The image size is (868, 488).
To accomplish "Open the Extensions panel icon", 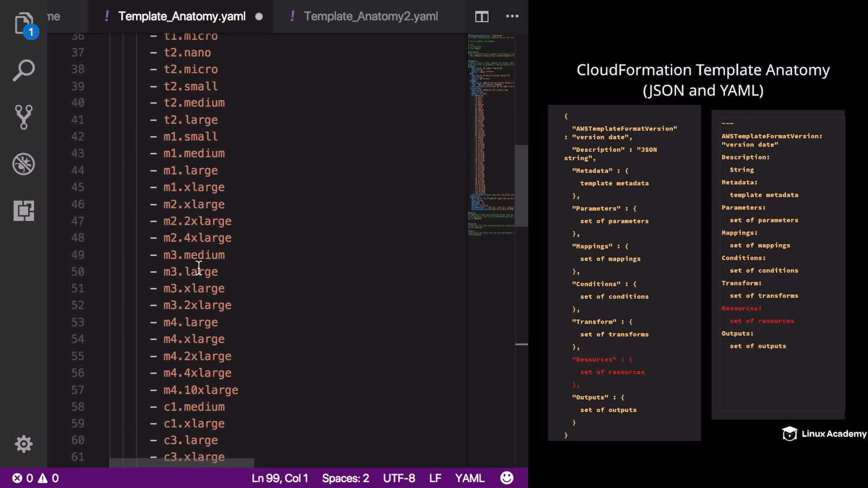I will (24, 211).
